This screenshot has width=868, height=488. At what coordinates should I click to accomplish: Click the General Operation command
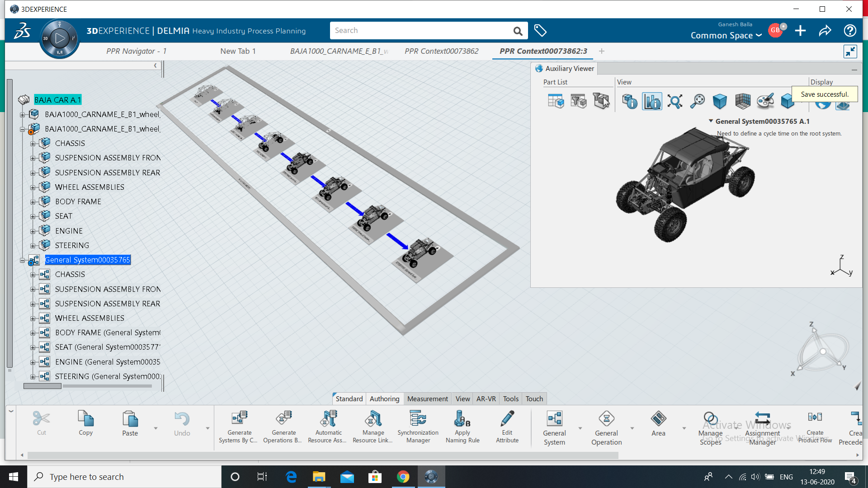(x=606, y=428)
